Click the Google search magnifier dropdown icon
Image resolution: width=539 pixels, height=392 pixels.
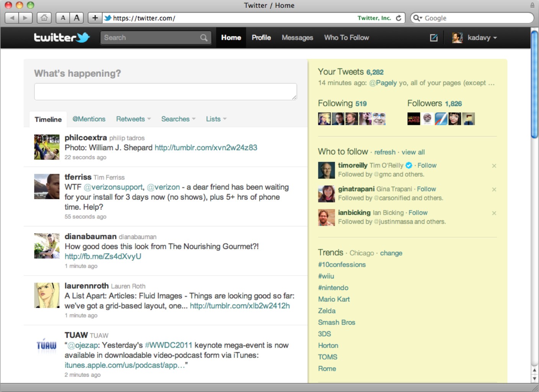[418, 18]
